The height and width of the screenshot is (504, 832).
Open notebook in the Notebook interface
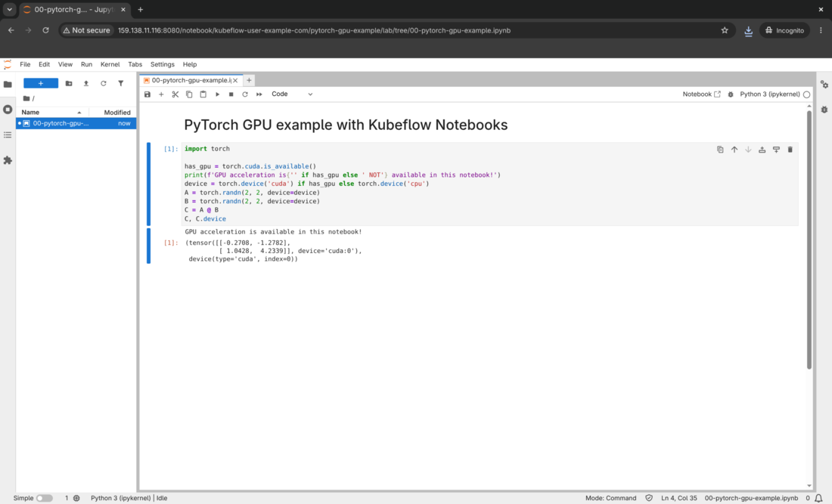pos(701,94)
